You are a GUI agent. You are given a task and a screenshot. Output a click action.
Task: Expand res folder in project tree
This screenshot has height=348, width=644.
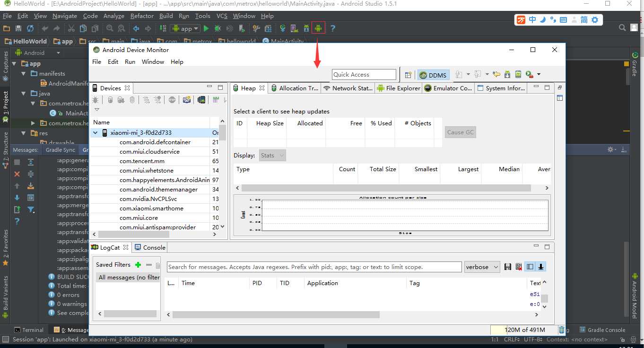(24, 133)
